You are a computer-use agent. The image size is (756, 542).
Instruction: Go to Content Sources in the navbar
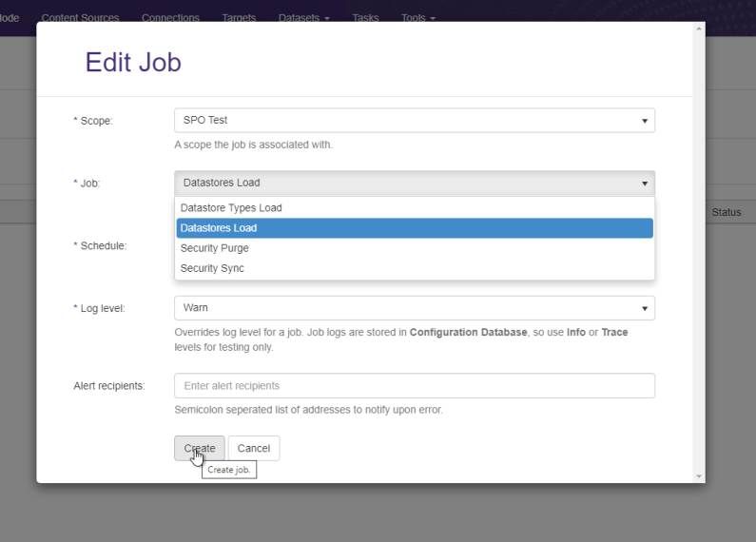[x=80, y=18]
